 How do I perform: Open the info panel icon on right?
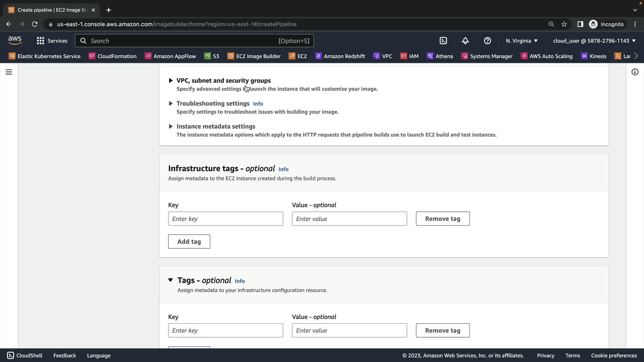[x=635, y=72]
